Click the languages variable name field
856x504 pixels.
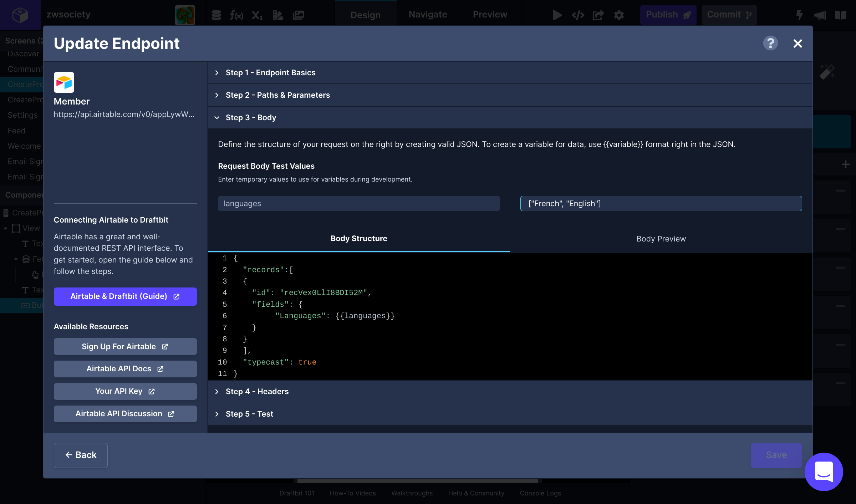[x=359, y=204]
